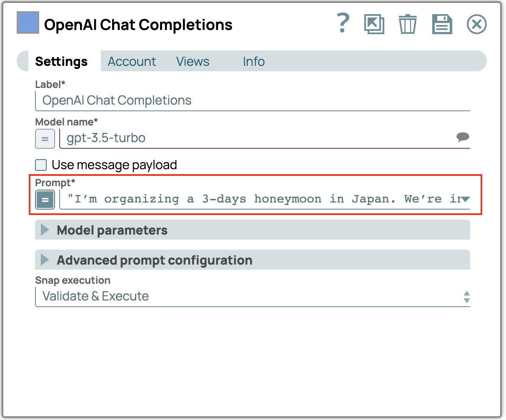The width and height of the screenshot is (506, 420).
Task: Click the blue snap color square
Action: tap(28, 22)
